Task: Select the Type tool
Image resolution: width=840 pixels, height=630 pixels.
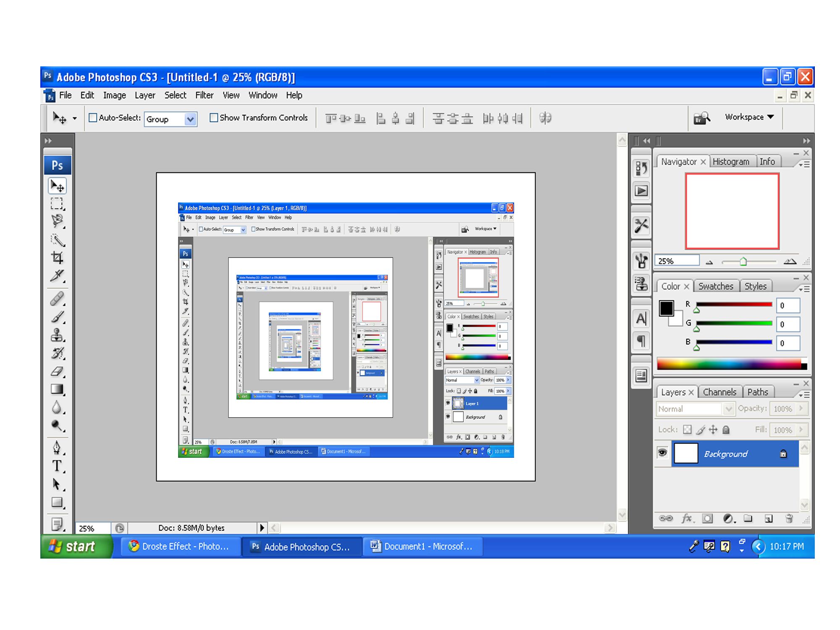Action: (57, 466)
